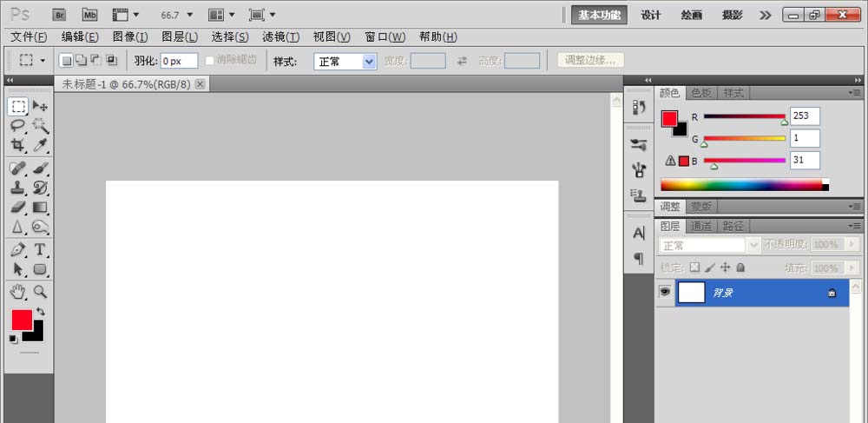Select the Magic Wand tool

(x=40, y=126)
